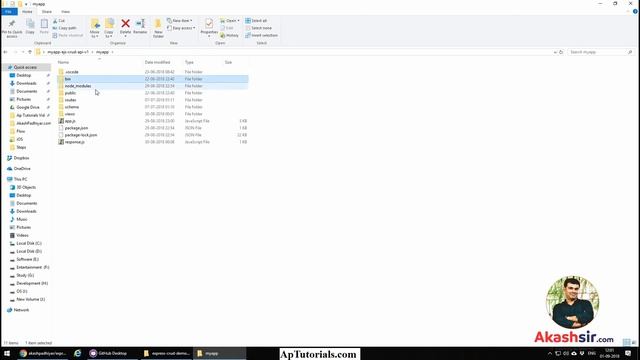Screen dimensions: 640x360
Task: Expand the address bar history dropdown
Action: (x=555, y=52)
